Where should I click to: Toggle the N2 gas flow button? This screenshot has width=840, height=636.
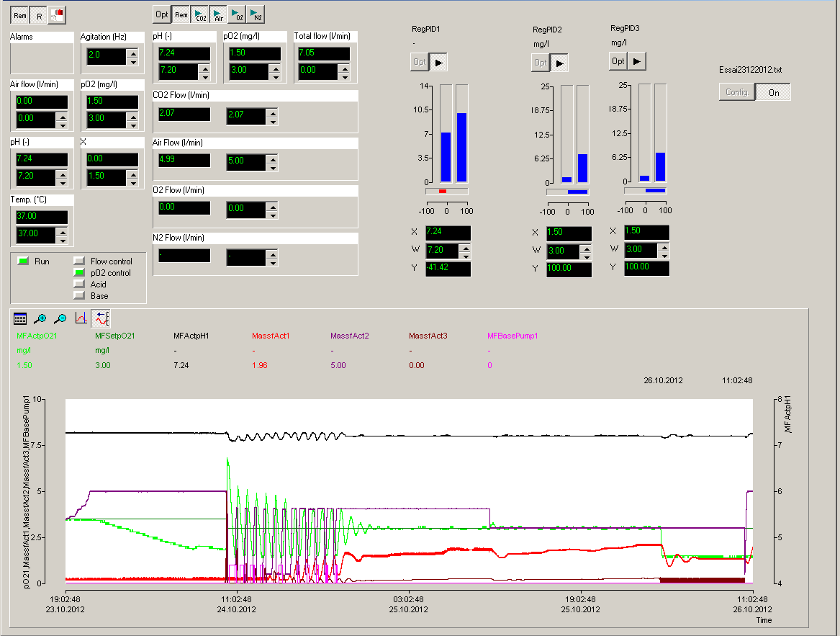click(256, 15)
